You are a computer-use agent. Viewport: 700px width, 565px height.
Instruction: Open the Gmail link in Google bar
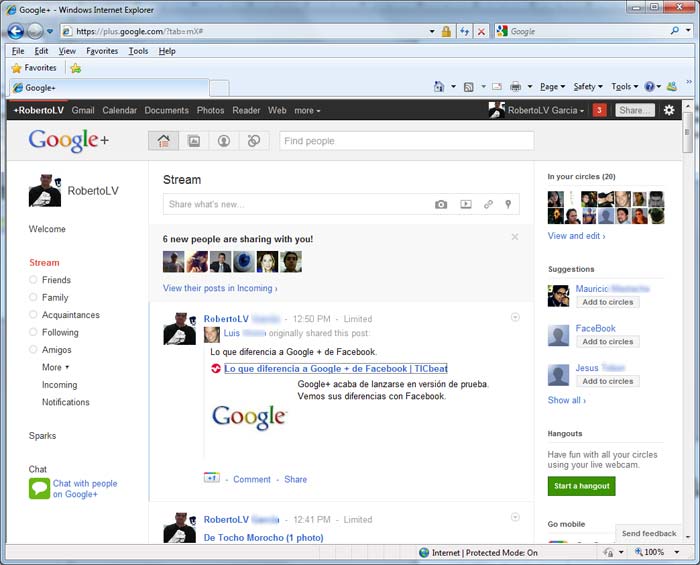point(83,110)
